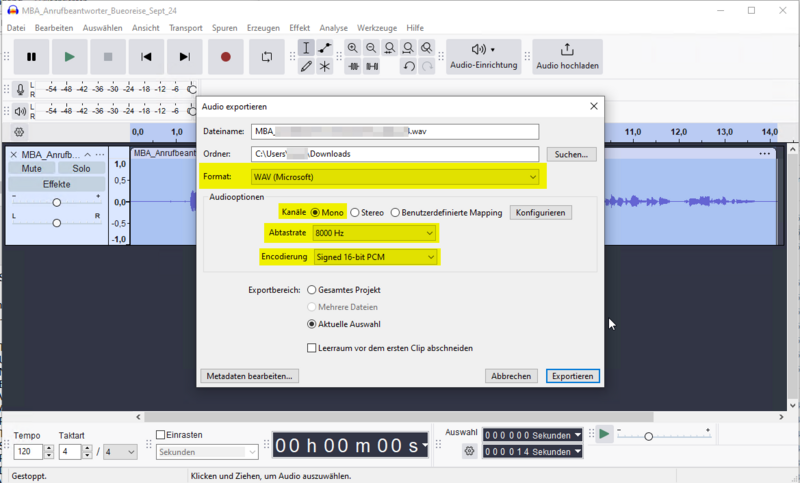Click Fit project to width icon
This screenshot has height=483, width=800.
coord(408,48)
